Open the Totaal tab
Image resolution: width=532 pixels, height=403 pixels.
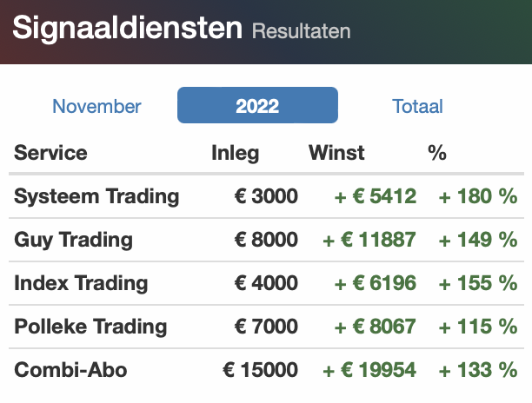(417, 106)
